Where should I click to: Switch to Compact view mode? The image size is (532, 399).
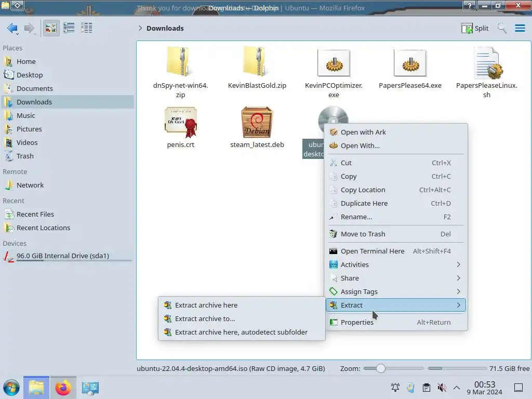69,28
